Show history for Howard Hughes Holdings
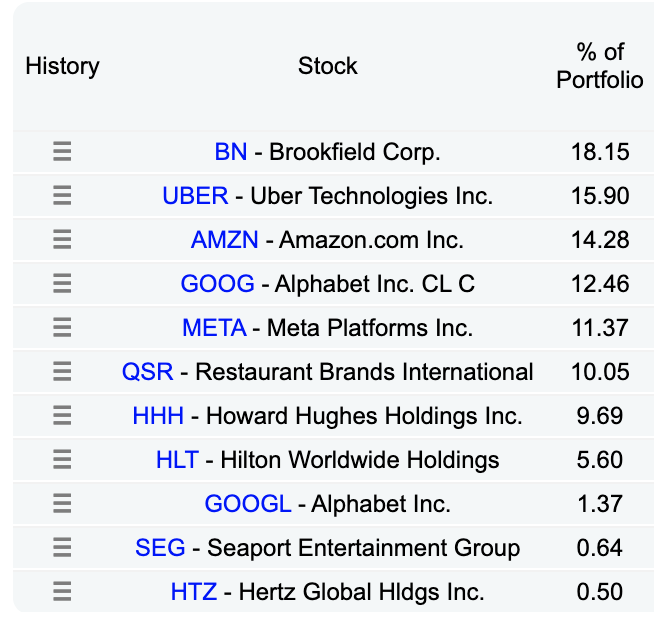Image resolution: width=654 pixels, height=622 pixels. (62, 416)
